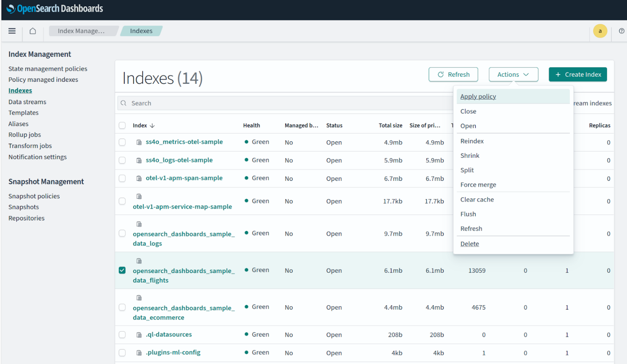
Task: Tick the select-all indexes checkbox
Action: pos(122,126)
